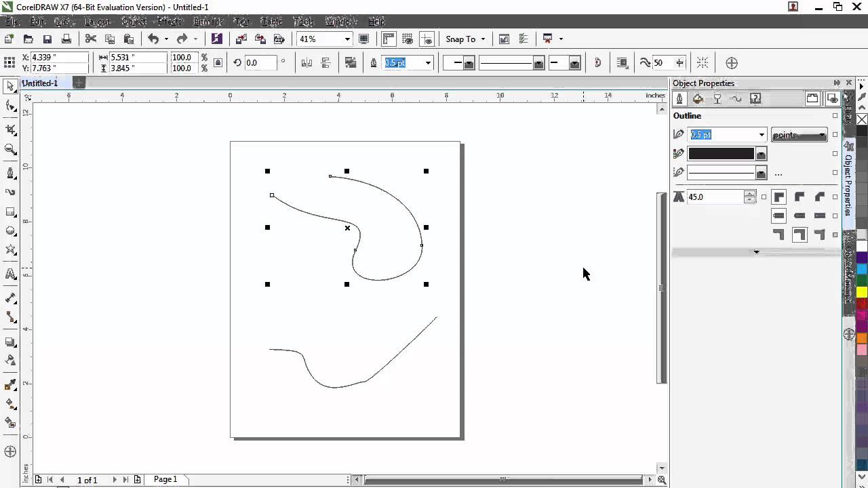The height and width of the screenshot is (488, 868).
Task: Select the Shape tool
Action: [x=10, y=106]
